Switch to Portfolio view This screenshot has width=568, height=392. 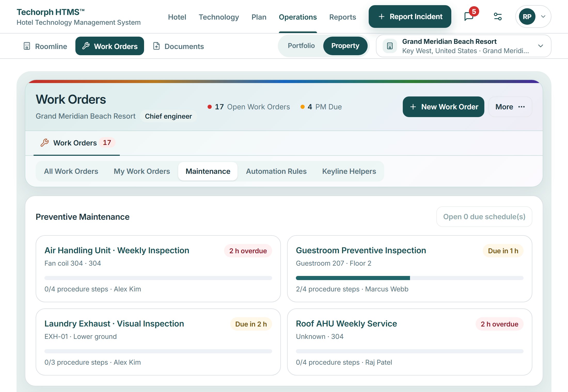pyautogui.click(x=301, y=46)
